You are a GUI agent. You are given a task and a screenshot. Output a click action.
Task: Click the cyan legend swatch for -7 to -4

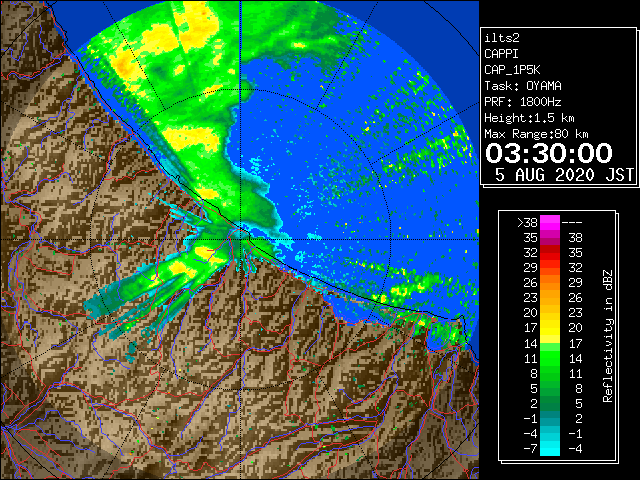(x=550, y=448)
